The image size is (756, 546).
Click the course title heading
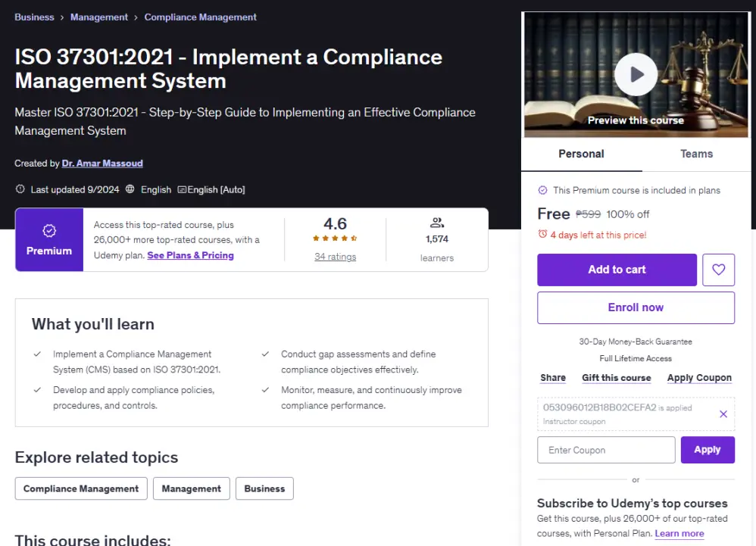229,68
